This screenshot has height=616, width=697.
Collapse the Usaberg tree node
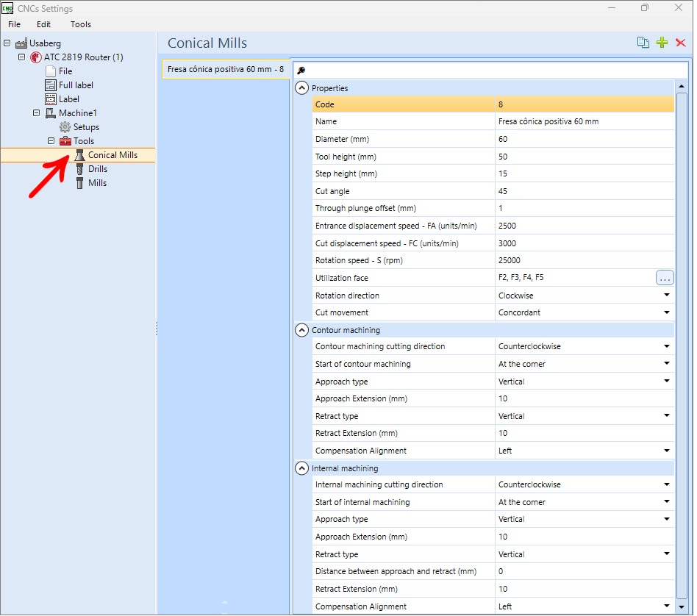pos(7,43)
